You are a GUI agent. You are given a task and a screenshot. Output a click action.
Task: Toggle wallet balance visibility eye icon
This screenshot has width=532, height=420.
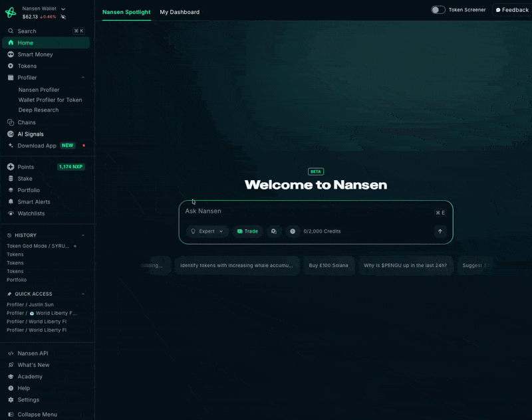coord(63,17)
